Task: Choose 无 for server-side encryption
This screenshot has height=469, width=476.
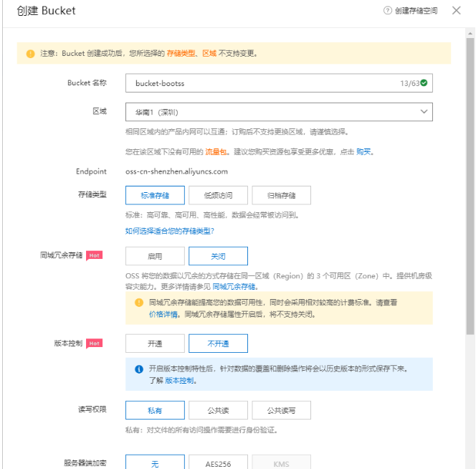Action: [x=155, y=463]
